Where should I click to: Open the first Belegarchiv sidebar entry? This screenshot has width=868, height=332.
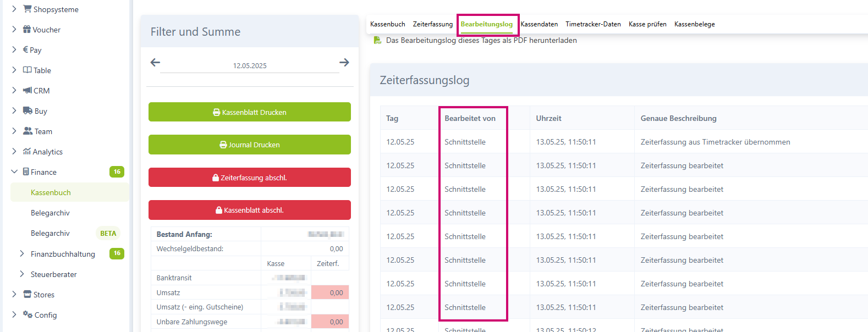click(x=50, y=213)
